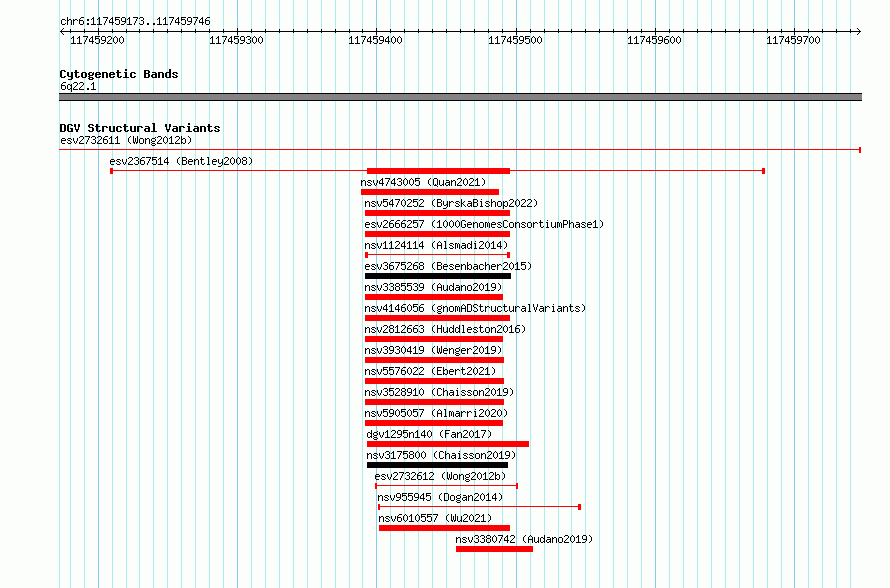Select the nsv3175800 (Chaisson2019) label
Image resolution: width=890 pixels, height=588 pixels.
[441, 455]
